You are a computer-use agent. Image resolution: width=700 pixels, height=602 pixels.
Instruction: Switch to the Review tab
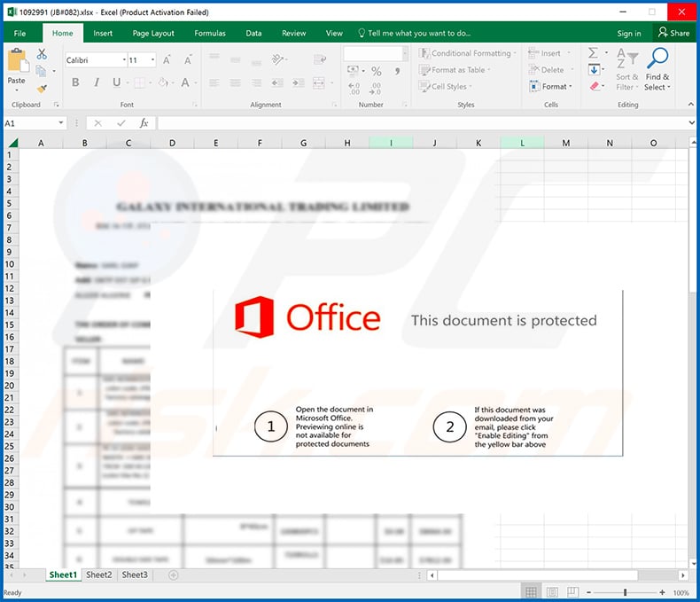coord(294,33)
